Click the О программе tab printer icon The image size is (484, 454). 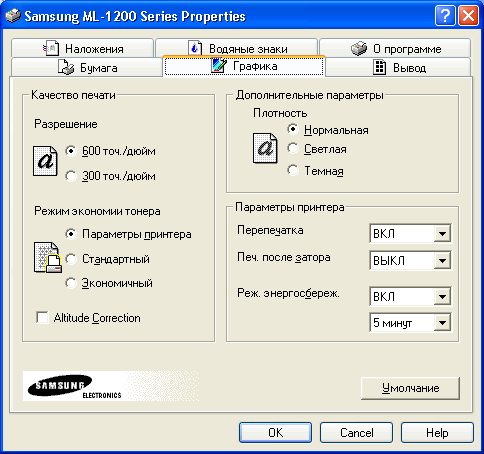tap(359, 49)
